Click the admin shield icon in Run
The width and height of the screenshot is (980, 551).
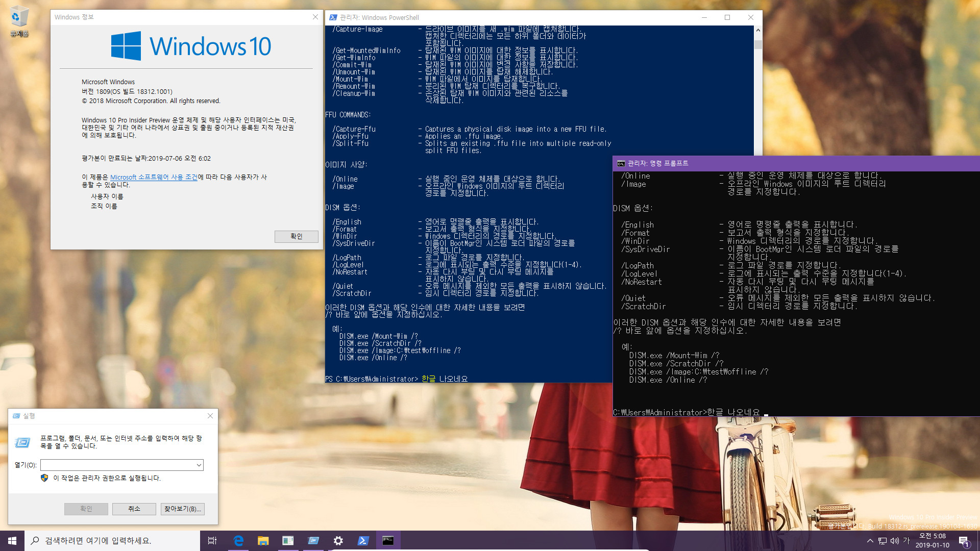[44, 478]
